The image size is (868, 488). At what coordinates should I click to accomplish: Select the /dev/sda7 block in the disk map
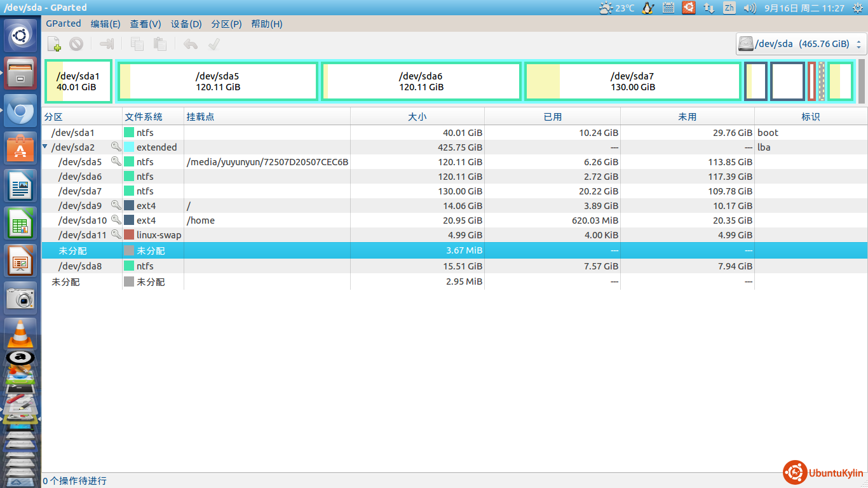point(632,81)
